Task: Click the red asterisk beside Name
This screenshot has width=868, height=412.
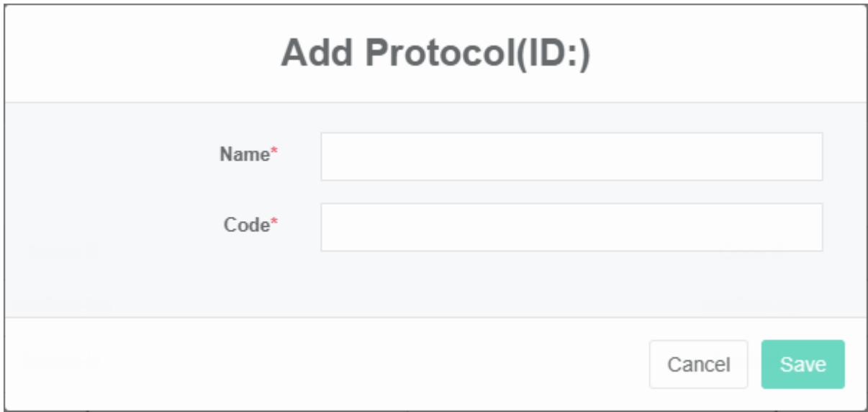Action: click(x=274, y=153)
